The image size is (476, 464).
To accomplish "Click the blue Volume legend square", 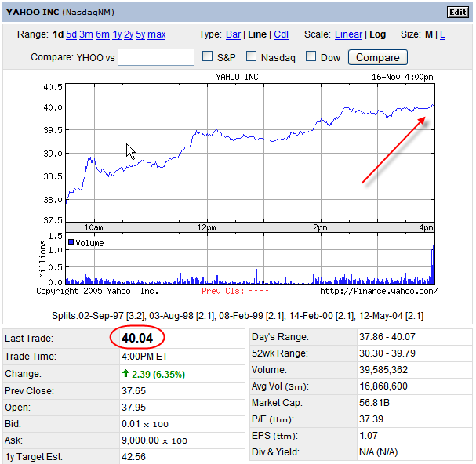I will (x=71, y=242).
